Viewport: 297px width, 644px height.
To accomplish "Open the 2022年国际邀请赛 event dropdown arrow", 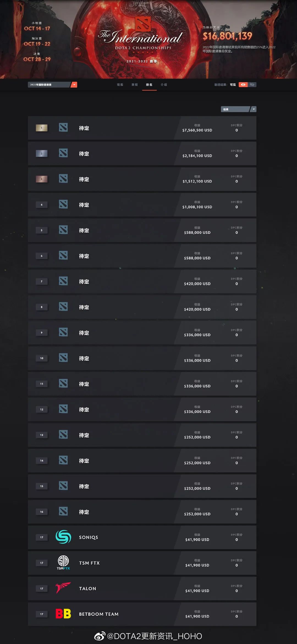I will [x=74, y=85].
